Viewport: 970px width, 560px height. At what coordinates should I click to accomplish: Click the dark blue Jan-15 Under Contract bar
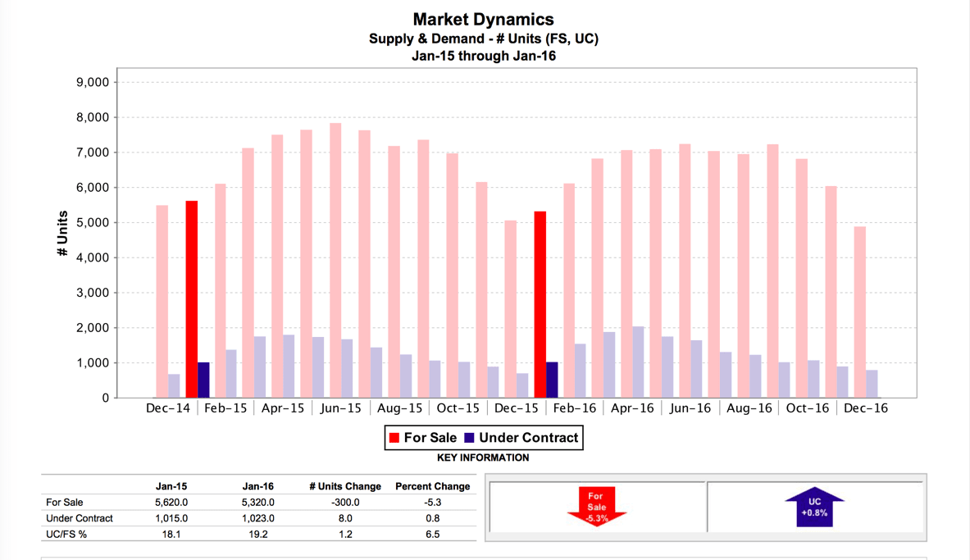click(x=203, y=380)
